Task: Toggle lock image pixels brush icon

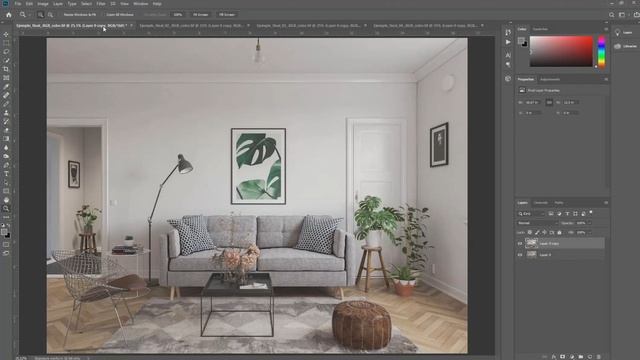Action: coord(537,233)
